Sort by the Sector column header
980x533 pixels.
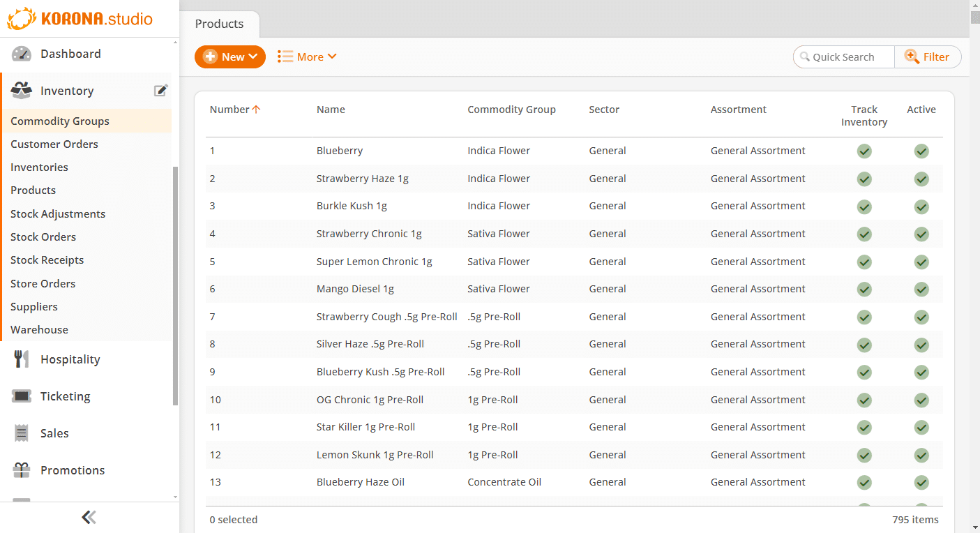pos(604,110)
